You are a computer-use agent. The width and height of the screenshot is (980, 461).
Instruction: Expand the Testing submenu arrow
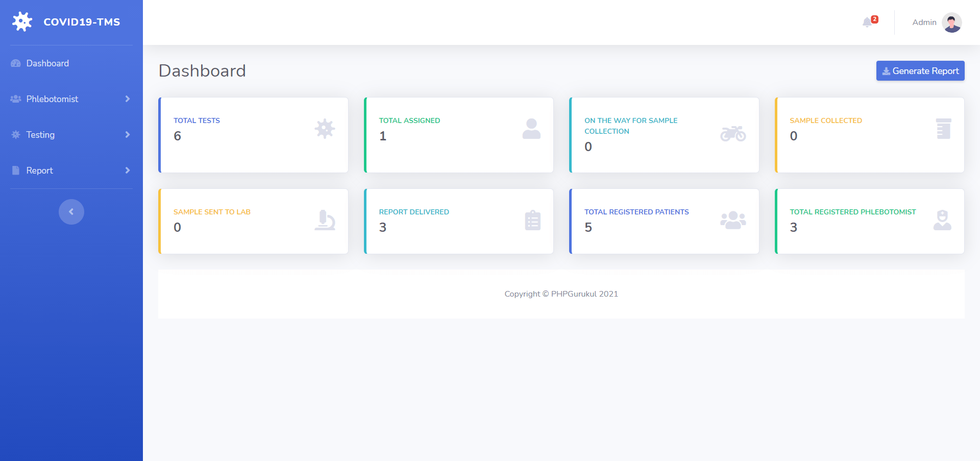pyautogui.click(x=128, y=135)
